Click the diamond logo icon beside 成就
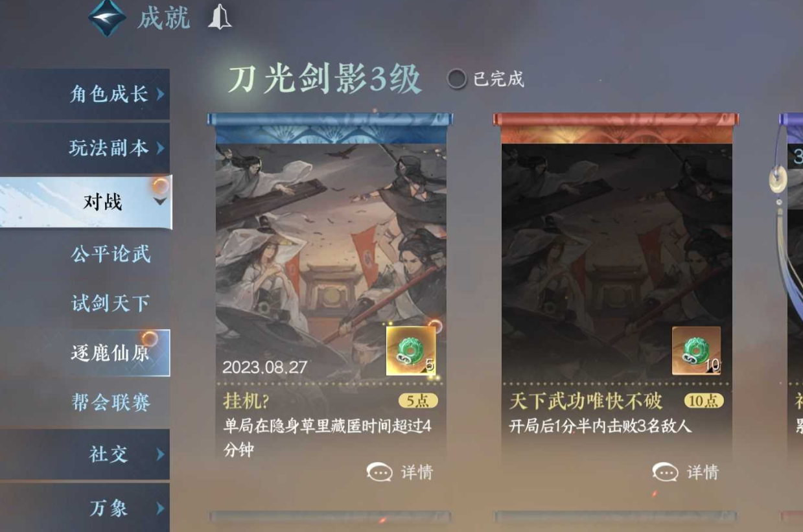This screenshot has width=803, height=532. (x=107, y=18)
